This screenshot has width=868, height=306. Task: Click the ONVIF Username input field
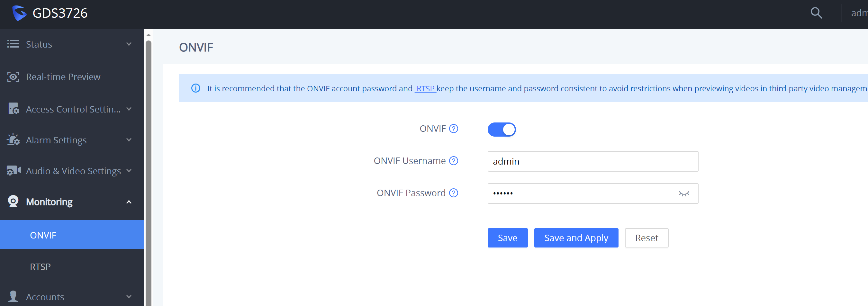click(593, 161)
